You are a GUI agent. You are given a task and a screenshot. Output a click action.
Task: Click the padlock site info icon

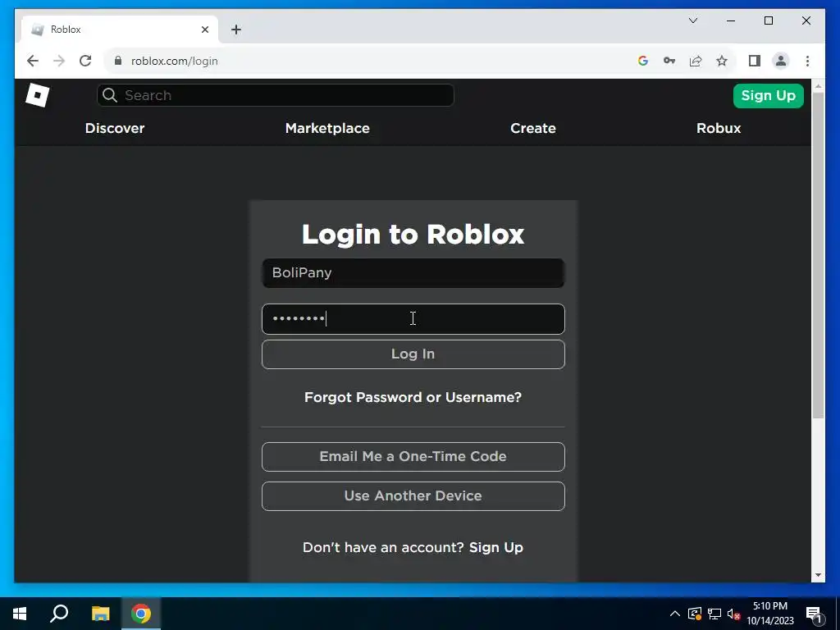tap(118, 61)
